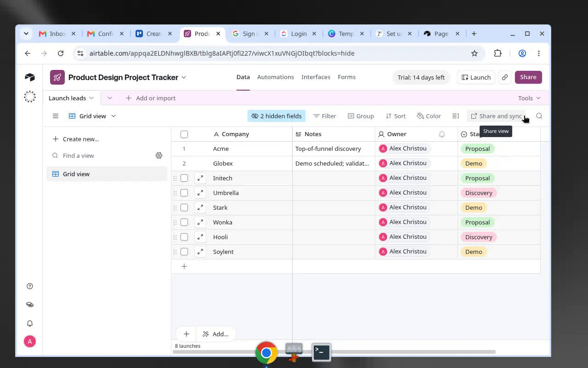588x368 pixels.
Task: Open help question mark icon
Action: coord(30,286)
